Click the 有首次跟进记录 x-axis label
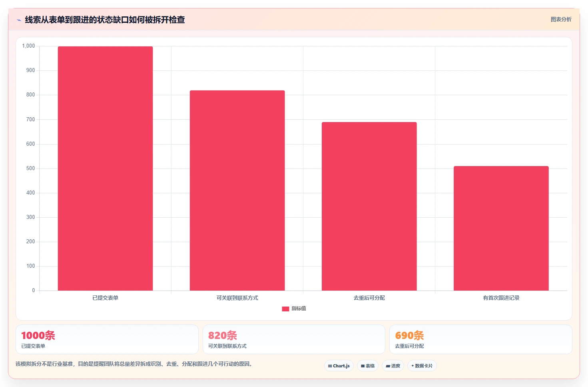 pyautogui.click(x=501, y=298)
